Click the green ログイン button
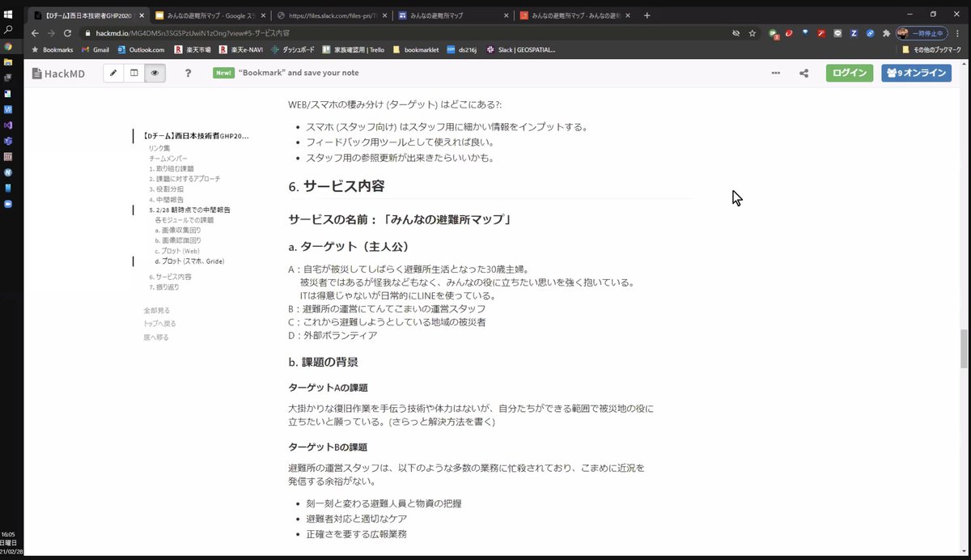 [x=849, y=73]
